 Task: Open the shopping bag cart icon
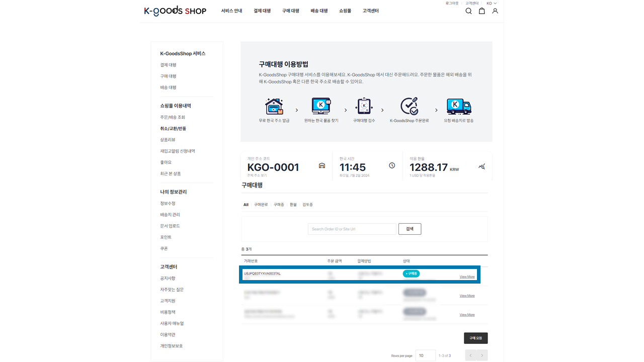(x=481, y=11)
